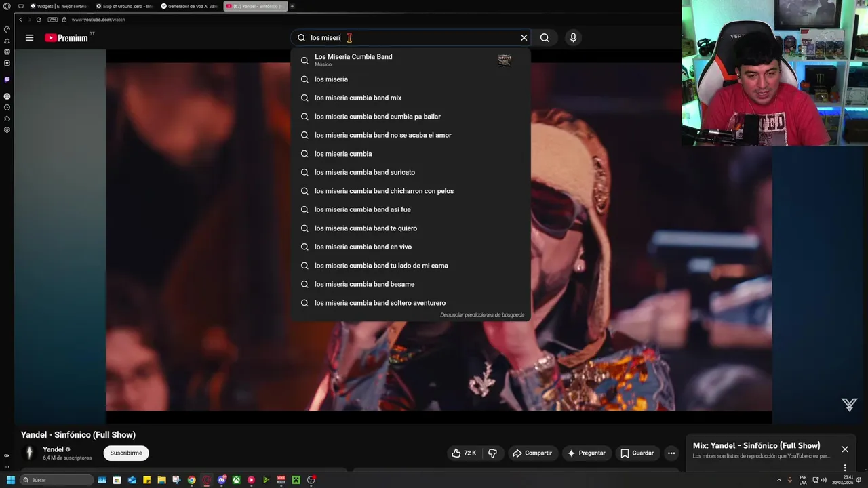Open more actions three-dot menu beside Guardar
The image size is (868, 488).
(671, 453)
